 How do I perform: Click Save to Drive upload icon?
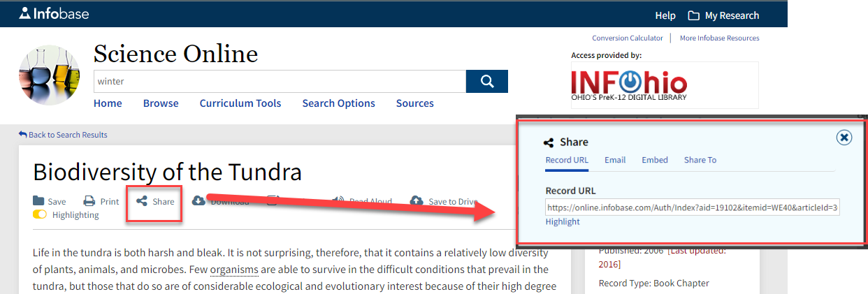click(x=417, y=201)
